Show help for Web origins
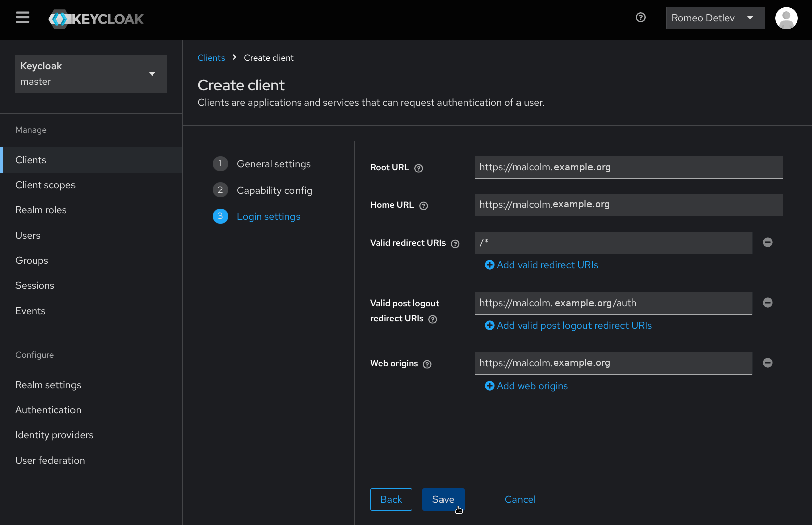812x525 pixels. click(x=427, y=364)
